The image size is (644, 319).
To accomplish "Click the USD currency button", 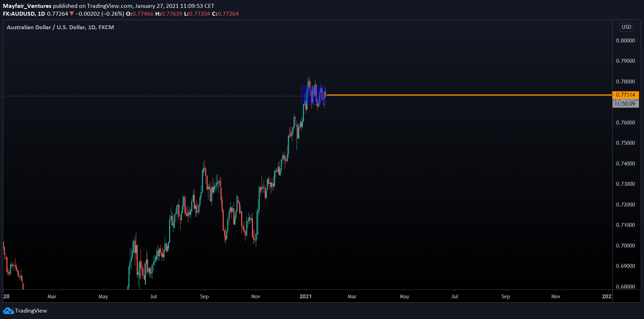I will [x=627, y=27].
